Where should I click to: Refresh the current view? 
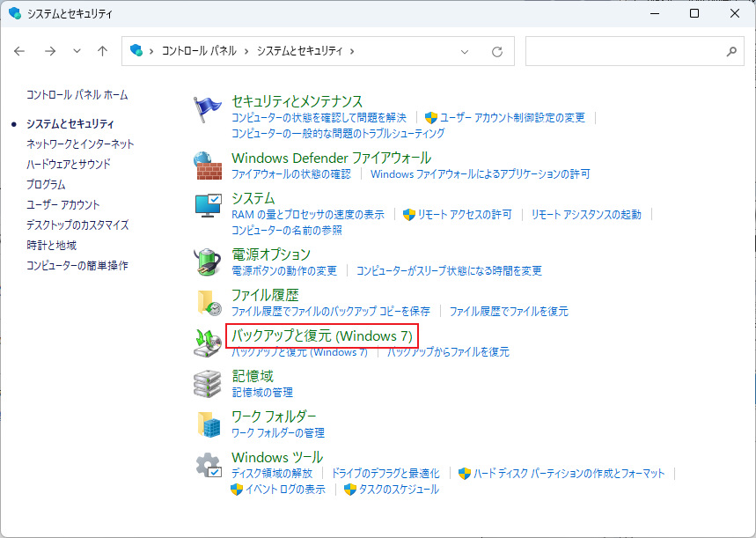(497, 51)
